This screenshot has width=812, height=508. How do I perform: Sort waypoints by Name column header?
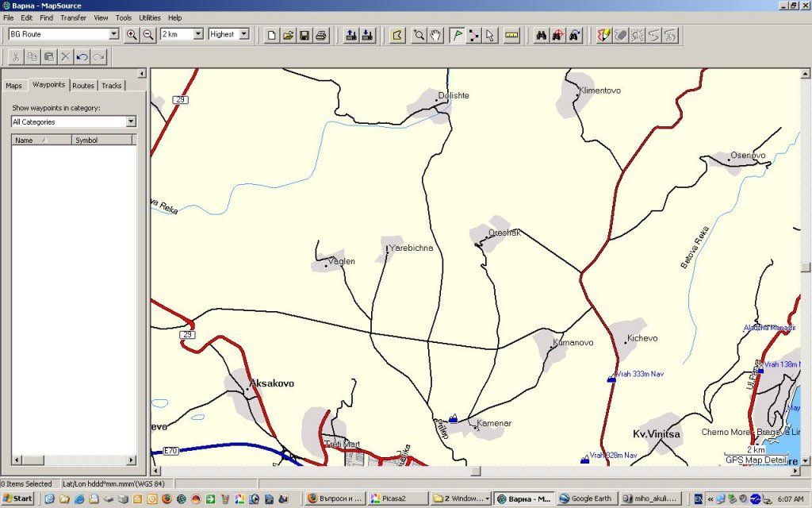(41, 140)
